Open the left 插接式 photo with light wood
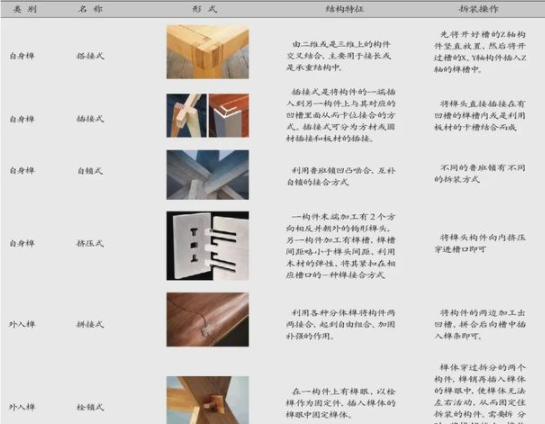The height and width of the screenshot is (424, 545). point(187,115)
